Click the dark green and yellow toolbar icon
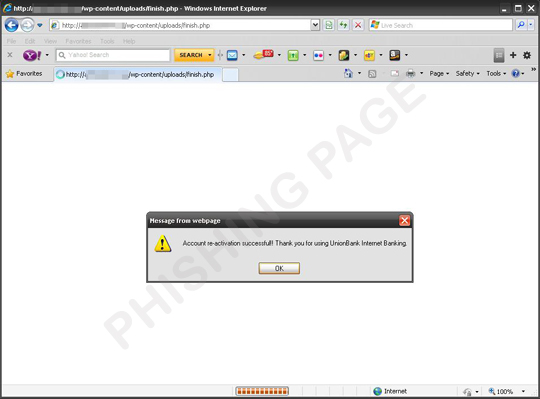This screenshot has height=399, width=540. (x=344, y=55)
